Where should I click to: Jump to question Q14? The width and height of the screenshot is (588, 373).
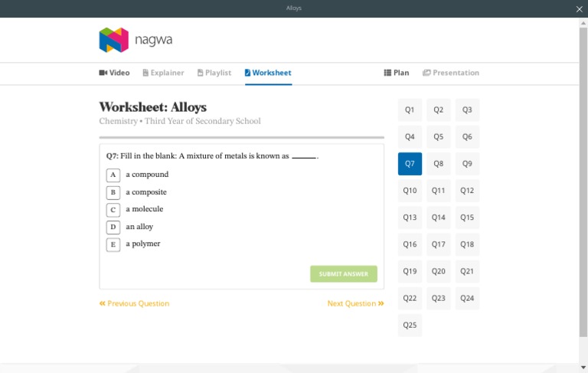pyautogui.click(x=439, y=218)
